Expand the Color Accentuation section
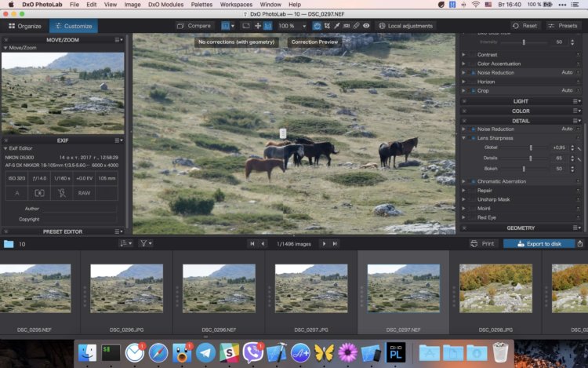The width and height of the screenshot is (588, 368). pos(464,64)
